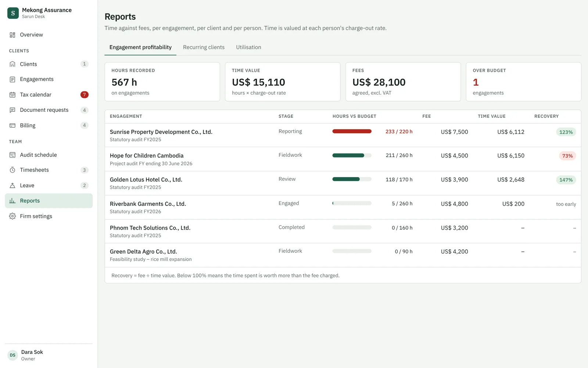Click the 'too early' recovery label
The height and width of the screenshot is (368, 588).
566,204
